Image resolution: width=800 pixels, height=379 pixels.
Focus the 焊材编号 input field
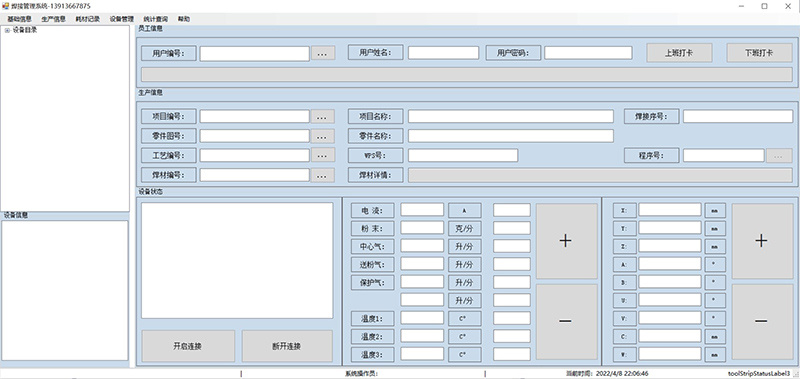[254, 175]
